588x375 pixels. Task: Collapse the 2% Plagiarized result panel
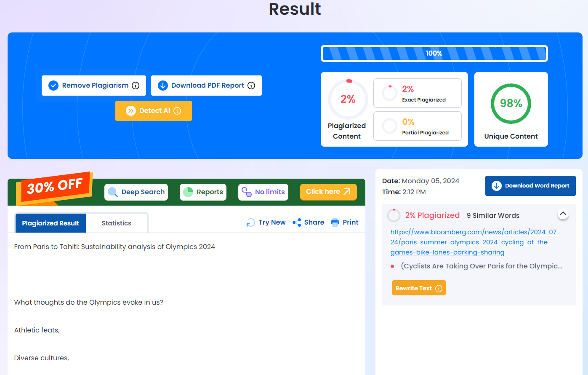click(563, 214)
